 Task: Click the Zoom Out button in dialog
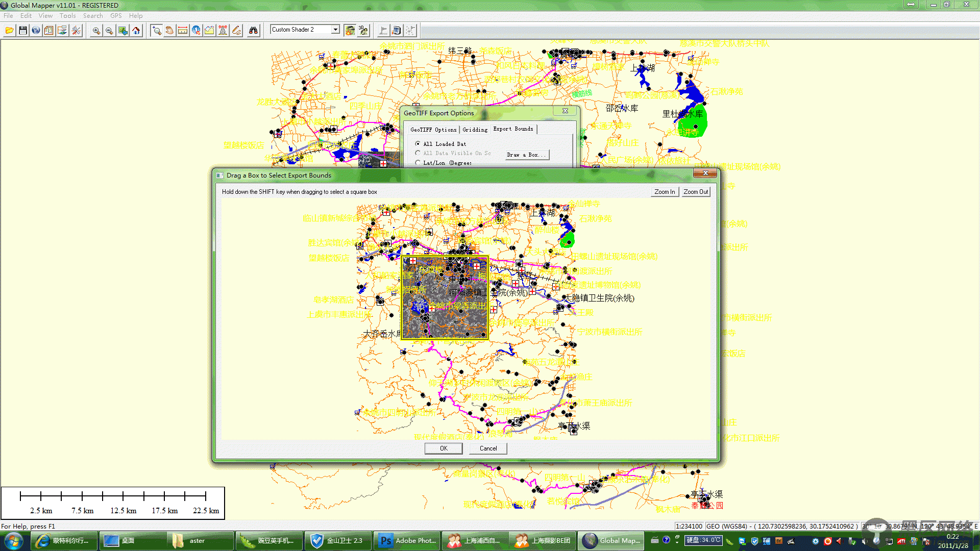click(x=696, y=191)
